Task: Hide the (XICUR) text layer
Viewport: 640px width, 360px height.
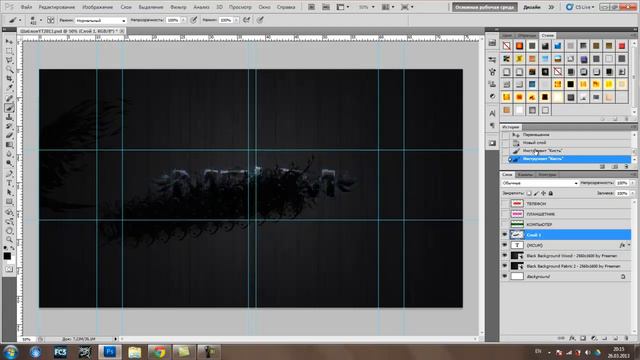Action: point(504,245)
